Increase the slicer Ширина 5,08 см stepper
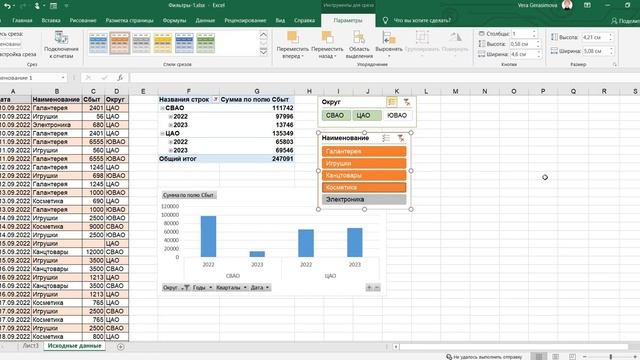 [x=611, y=49]
